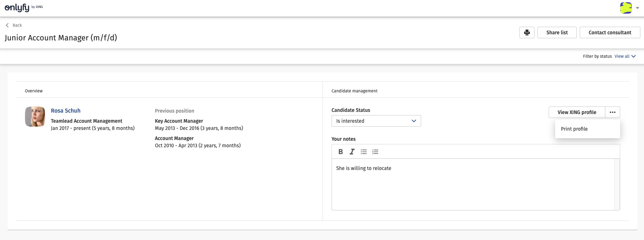Toggle bold formatting in notes
Image resolution: width=644 pixels, height=240 pixels.
[341, 152]
